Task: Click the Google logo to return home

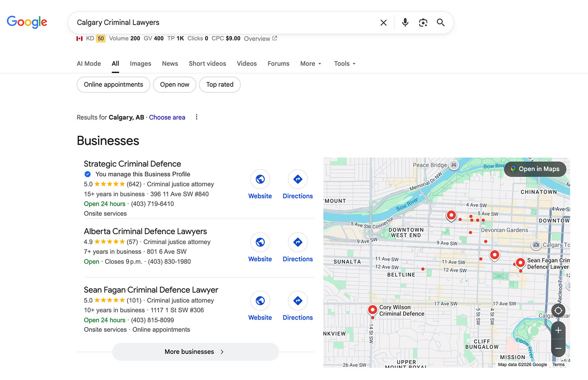Action: 27,22
